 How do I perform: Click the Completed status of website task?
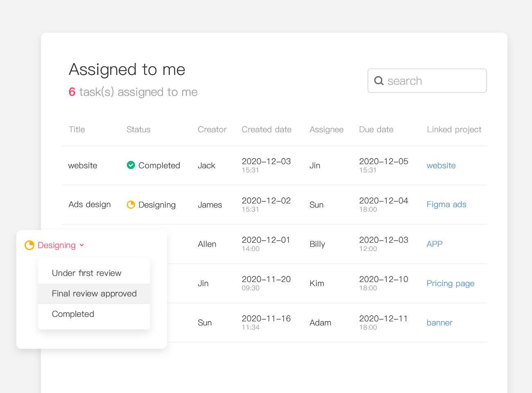coord(159,165)
